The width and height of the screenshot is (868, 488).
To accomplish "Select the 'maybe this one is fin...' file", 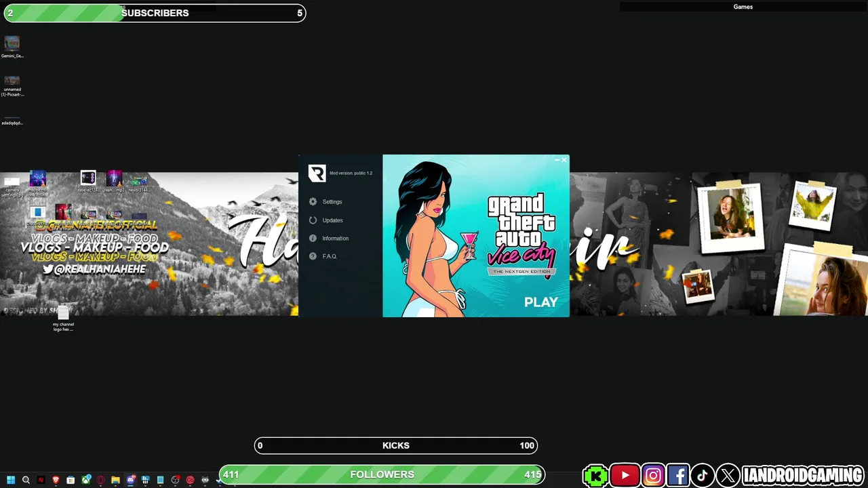I will pyautogui.click(x=38, y=183).
